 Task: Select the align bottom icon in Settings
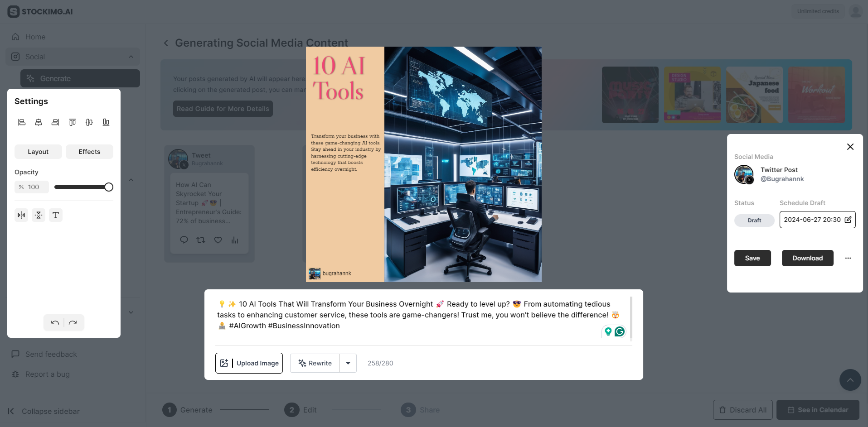click(106, 122)
